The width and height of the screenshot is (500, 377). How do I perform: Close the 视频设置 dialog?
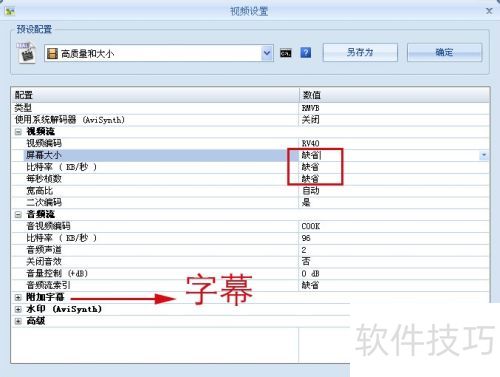pos(489,11)
